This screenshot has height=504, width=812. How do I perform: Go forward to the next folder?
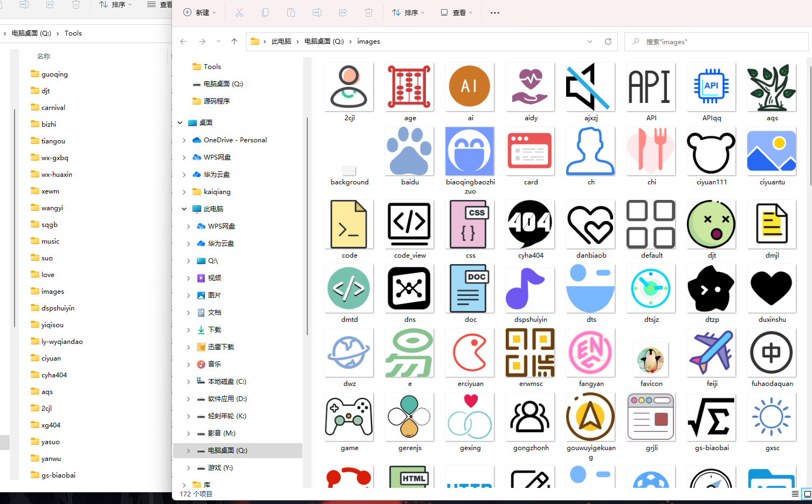pyautogui.click(x=202, y=42)
